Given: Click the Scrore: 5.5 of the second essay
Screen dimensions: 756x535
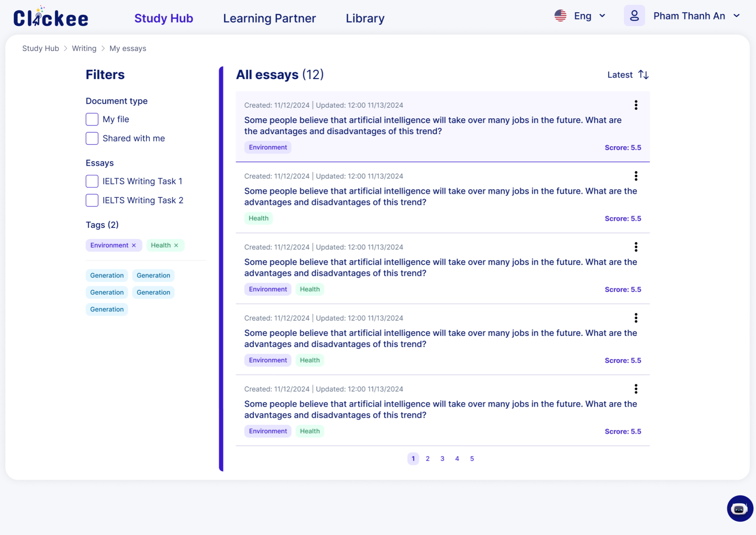Looking at the screenshot, I should click(x=623, y=219).
